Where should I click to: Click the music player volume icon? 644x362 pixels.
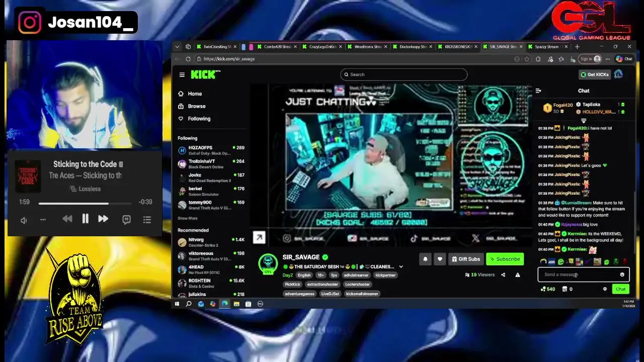tap(24, 220)
